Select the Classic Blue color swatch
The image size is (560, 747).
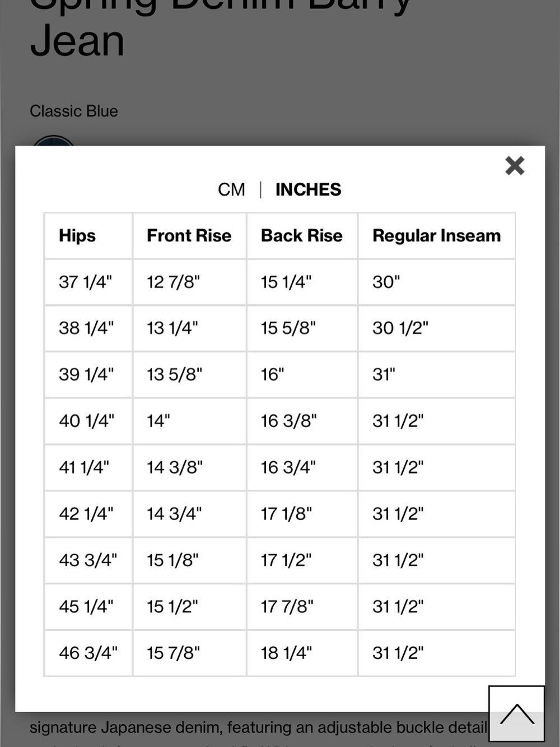53,141
